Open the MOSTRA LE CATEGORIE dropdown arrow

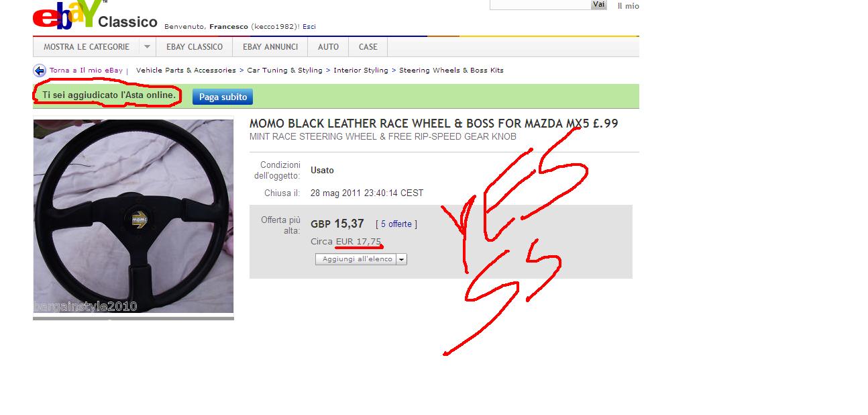coord(146,47)
